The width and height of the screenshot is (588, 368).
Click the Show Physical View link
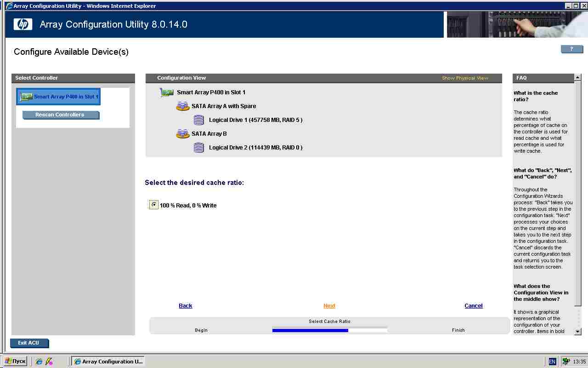click(x=465, y=78)
